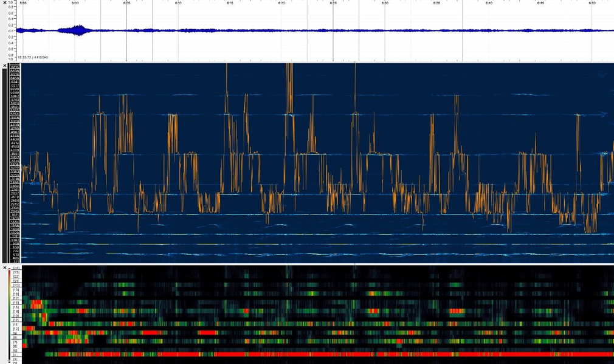This screenshot has height=364, width=614.
Task: Click the 6:45 mark on time ruler
Action: click(540, 3)
